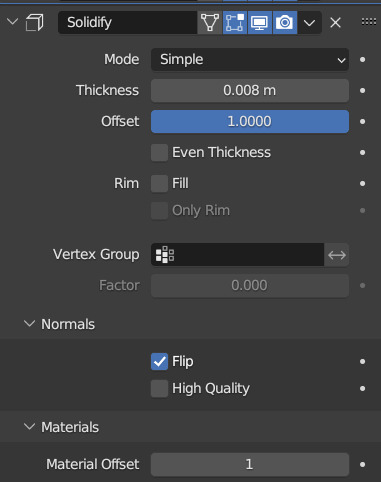Remove the Solidify modifier with X
Screen dimensions: 381x482
point(335,23)
